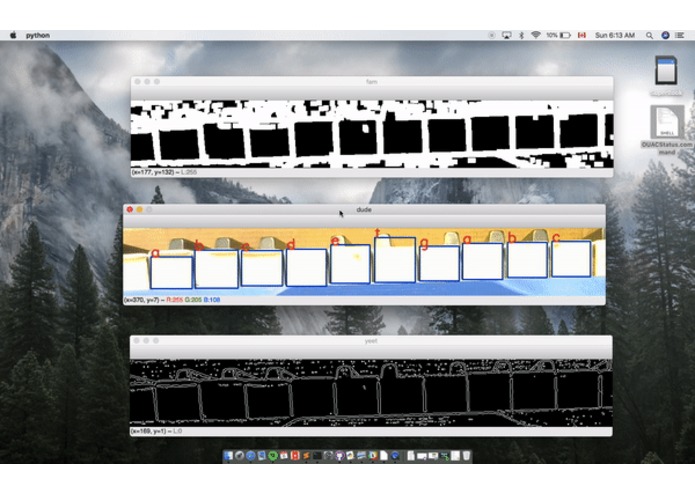The image size is (695, 494).
Task: Open the Notification Center icon
Action: pyautogui.click(x=679, y=35)
